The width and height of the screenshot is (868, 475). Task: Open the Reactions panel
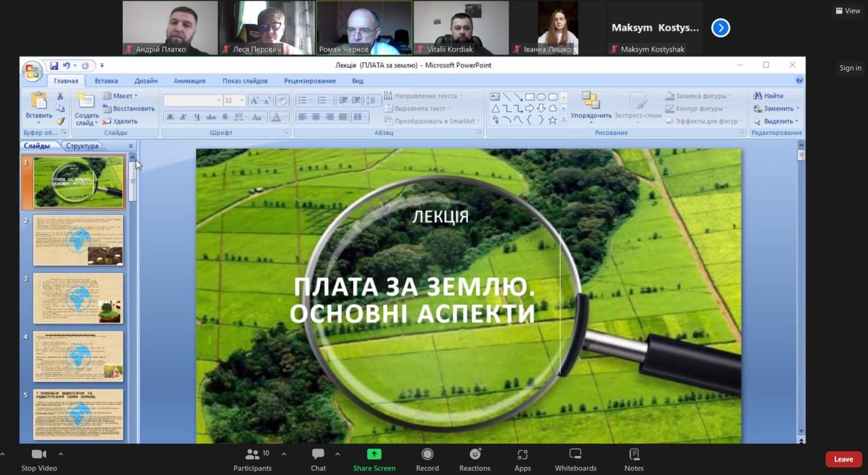click(x=475, y=455)
